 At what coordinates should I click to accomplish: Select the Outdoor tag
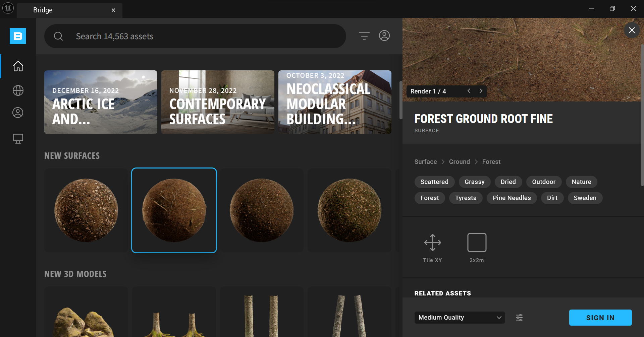click(544, 182)
